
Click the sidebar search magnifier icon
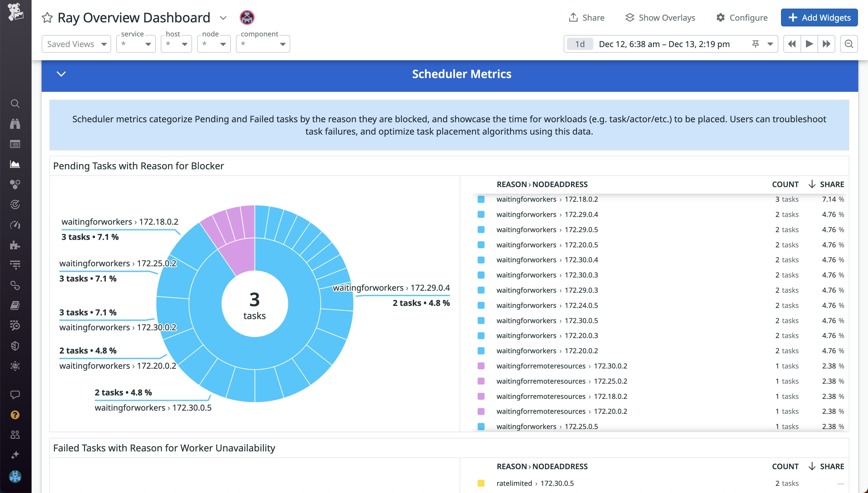[15, 103]
